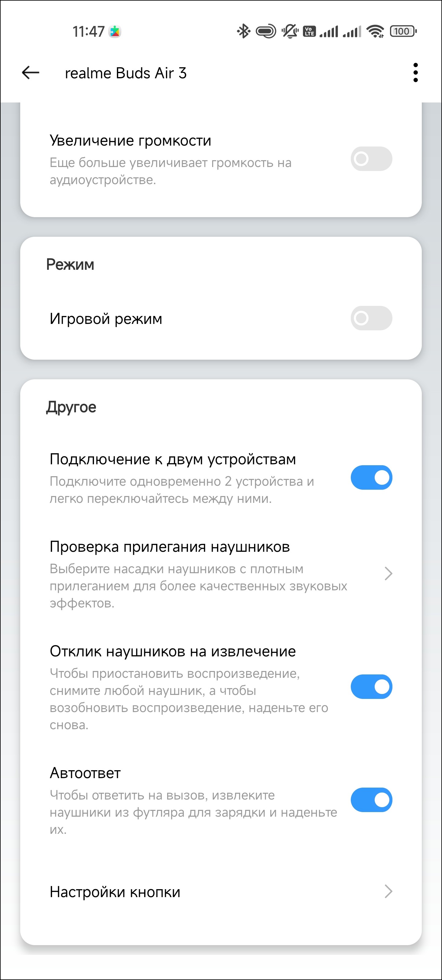The image size is (442, 980).
Task: Turn off Отклик наушников на извлечение
Action: pyautogui.click(x=371, y=687)
